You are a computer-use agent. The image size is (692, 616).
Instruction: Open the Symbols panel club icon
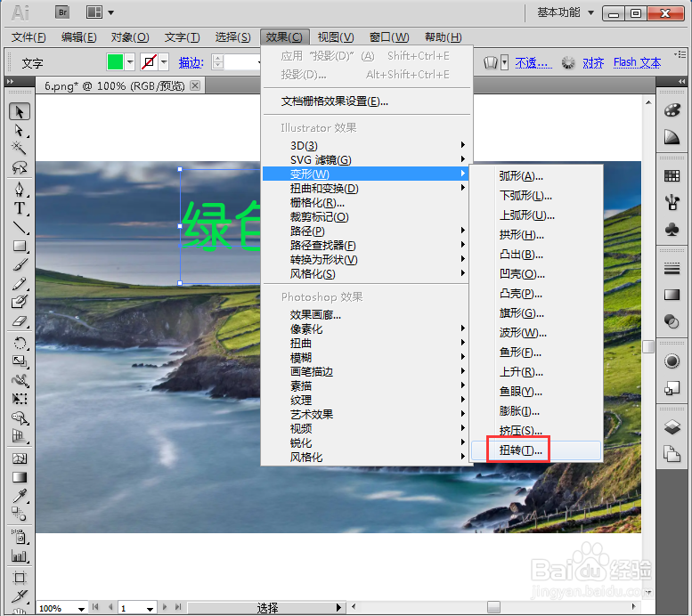point(672,230)
